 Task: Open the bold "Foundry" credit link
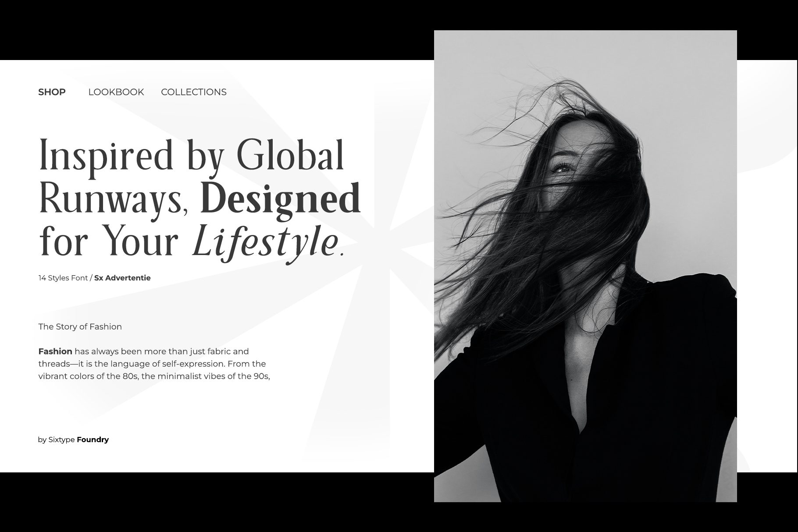click(93, 440)
